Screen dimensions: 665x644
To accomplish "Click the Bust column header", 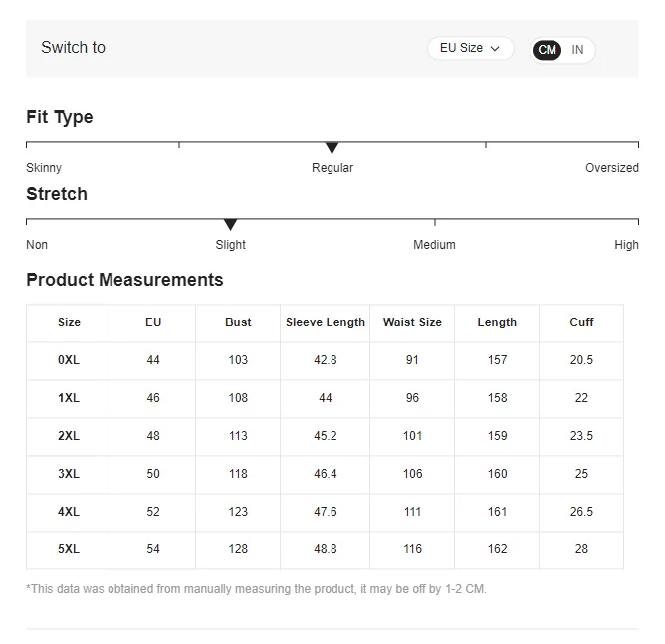I will pyautogui.click(x=238, y=322).
